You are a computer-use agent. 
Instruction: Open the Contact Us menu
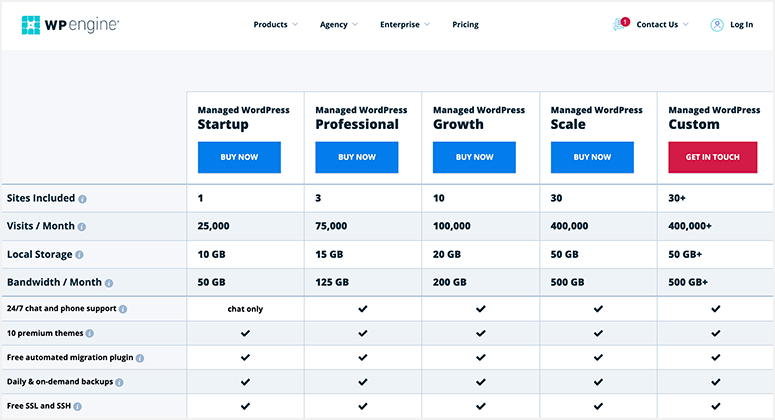[x=657, y=24]
